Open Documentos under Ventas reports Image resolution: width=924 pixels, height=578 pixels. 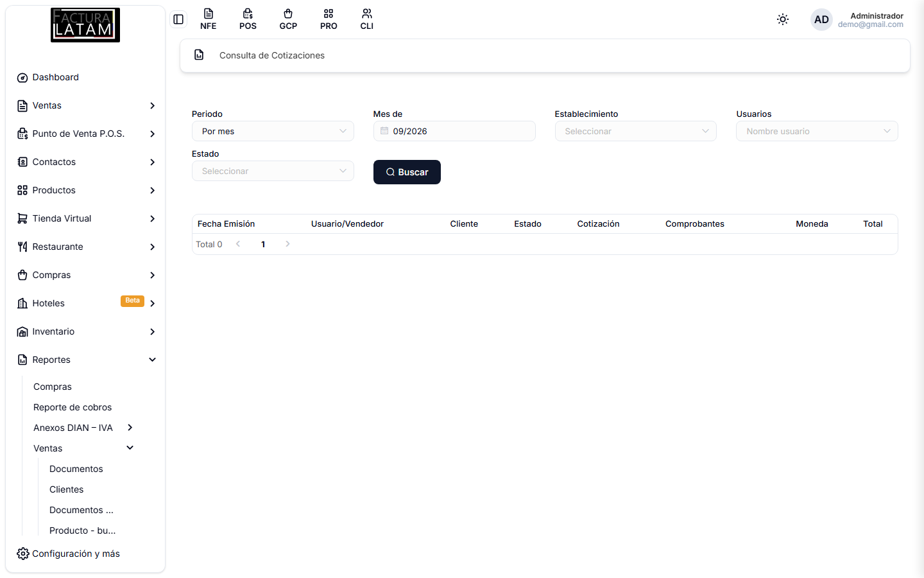[x=76, y=469]
